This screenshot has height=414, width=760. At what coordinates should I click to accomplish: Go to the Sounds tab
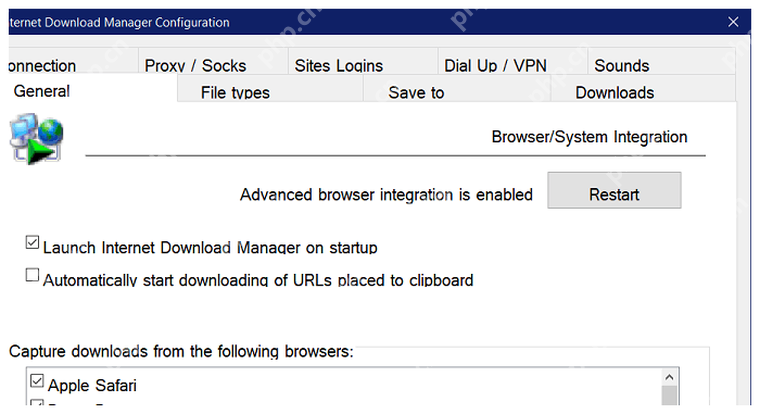(662, 61)
